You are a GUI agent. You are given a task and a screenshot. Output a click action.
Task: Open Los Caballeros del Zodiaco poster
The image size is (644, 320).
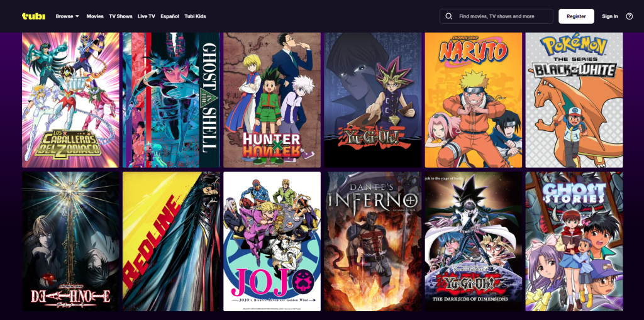pyautogui.click(x=70, y=100)
